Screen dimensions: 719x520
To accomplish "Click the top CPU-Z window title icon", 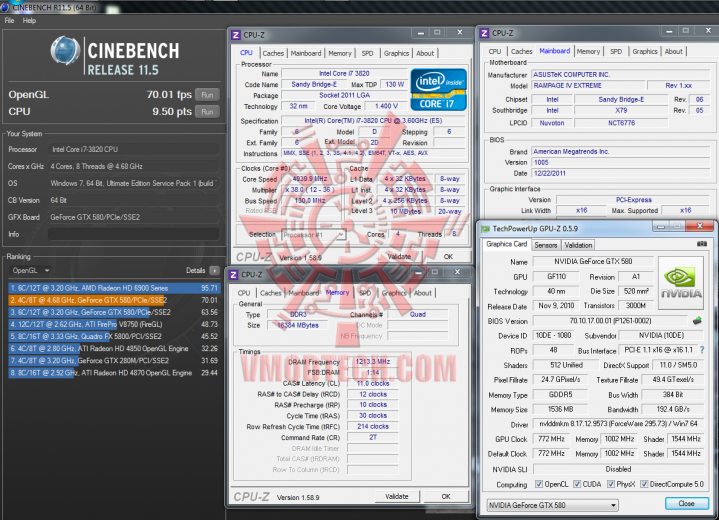I will (236, 35).
